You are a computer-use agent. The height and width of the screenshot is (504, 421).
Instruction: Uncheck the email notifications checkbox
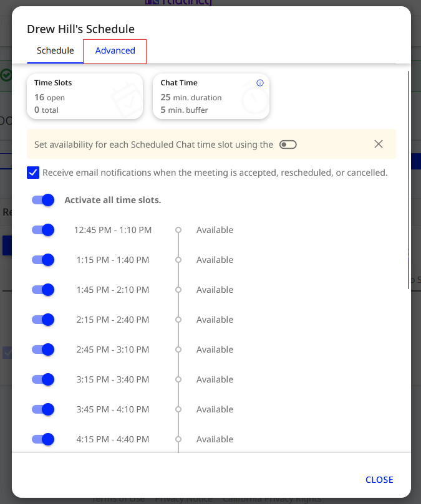click(33, 173)
